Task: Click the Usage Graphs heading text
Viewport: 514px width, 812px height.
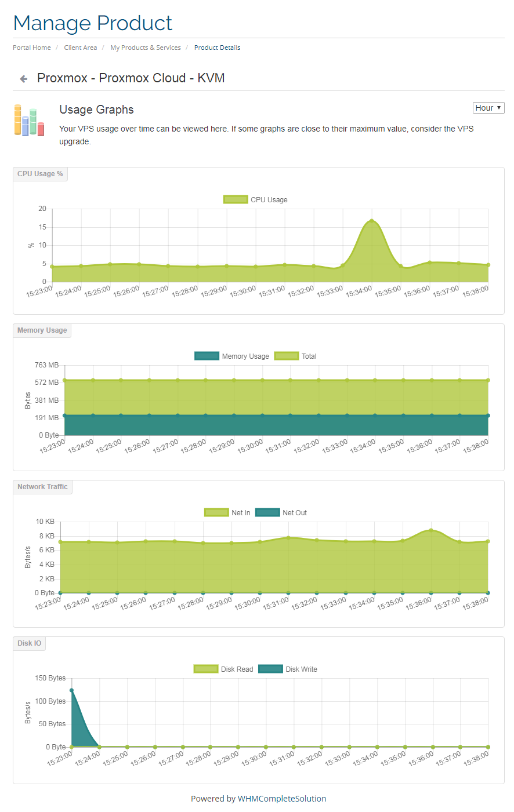Action: click(x=96, y=110)
